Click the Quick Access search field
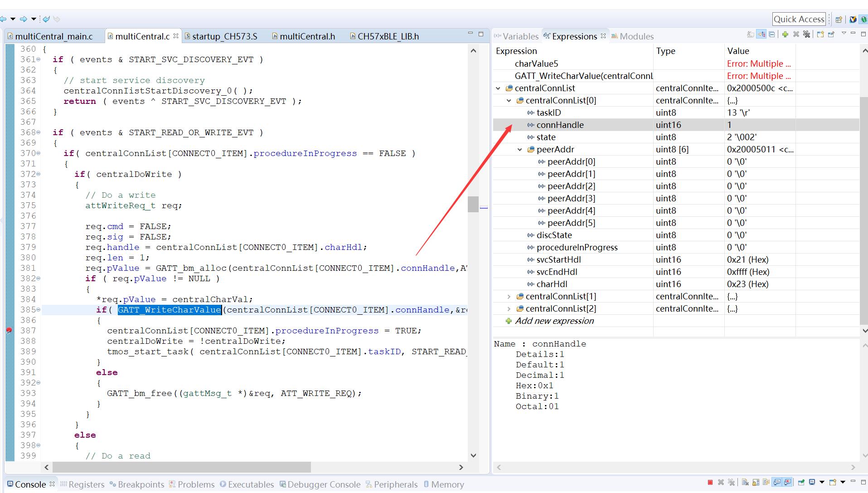This screenshot has width=868, height=493. (x=799, y=19)
